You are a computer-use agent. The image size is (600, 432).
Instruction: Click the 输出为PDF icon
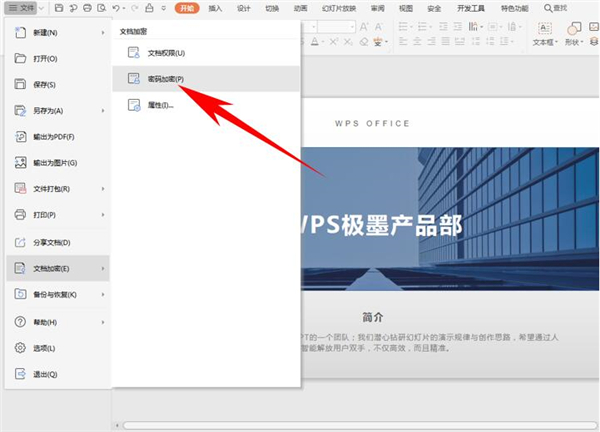pos(21,137)
